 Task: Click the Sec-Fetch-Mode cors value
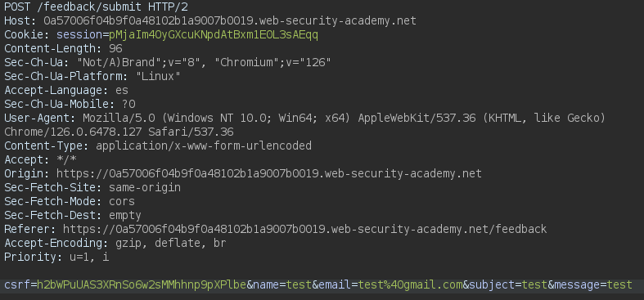(122, 201)
